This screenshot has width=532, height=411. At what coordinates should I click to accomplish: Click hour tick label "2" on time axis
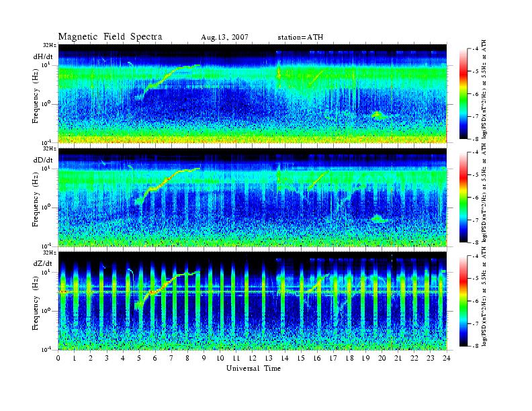pyautogui.click(x=91, y=359)
